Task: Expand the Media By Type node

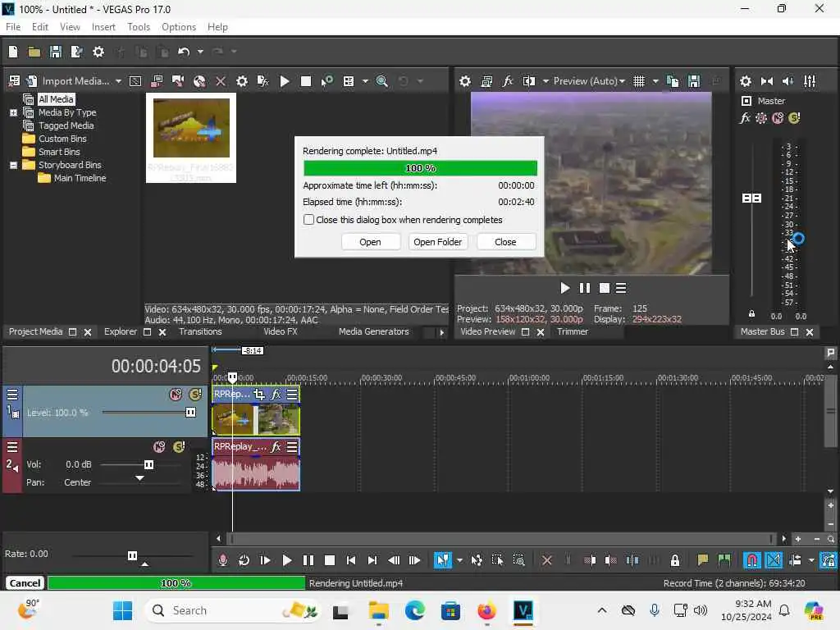Action: pyautogui.click(x=13, y=112)
